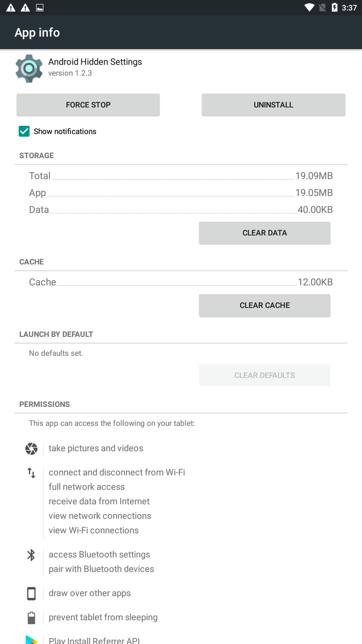Tap the Play Store icon

pyautogui.click(x=31, y=640)
